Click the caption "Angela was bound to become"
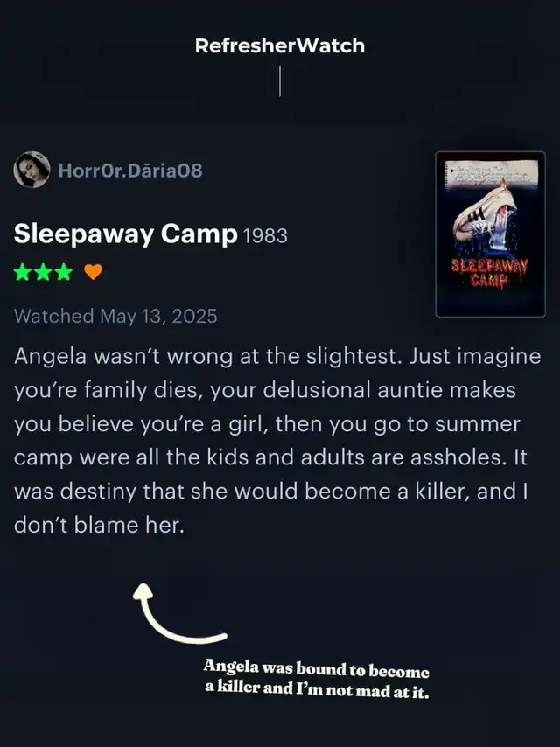The width and height of the screenshot is (560, 747). click(317, 668)
